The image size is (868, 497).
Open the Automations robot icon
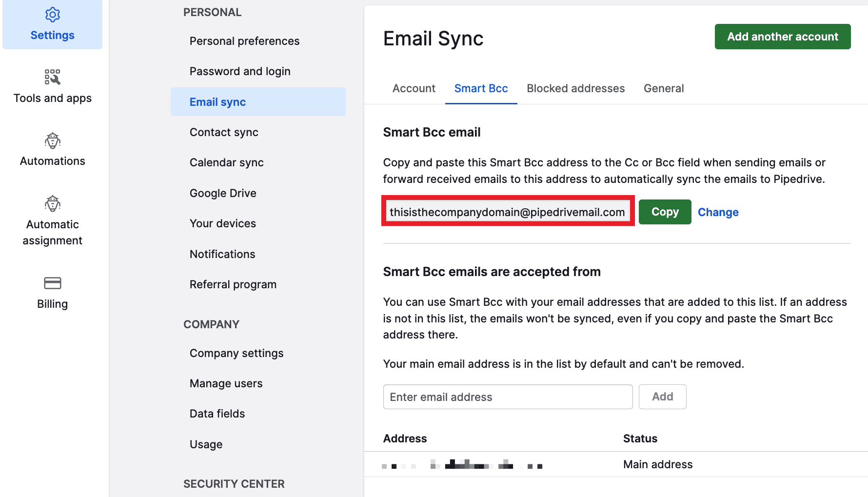click(x=52, y=141)
